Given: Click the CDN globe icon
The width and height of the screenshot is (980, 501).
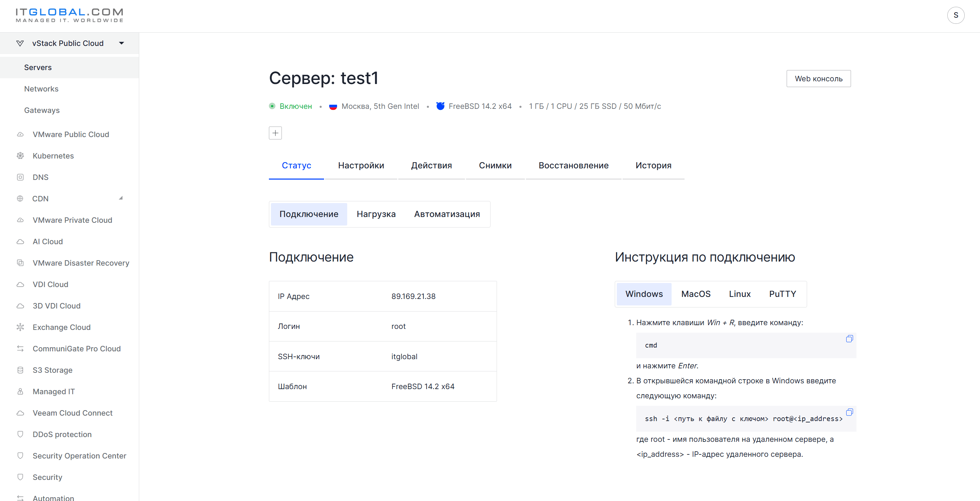Looking at the screenshot, I should click(20, 198).
